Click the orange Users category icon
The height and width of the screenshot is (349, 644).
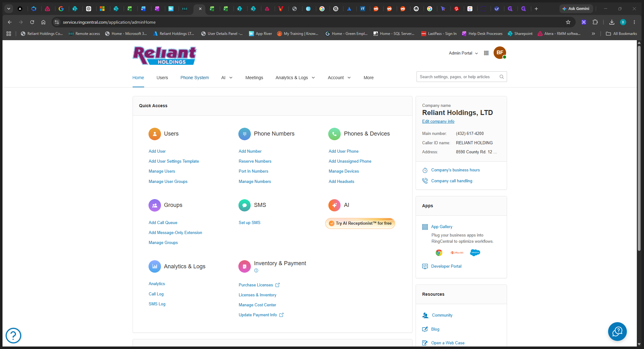click(x=154, y=134)
